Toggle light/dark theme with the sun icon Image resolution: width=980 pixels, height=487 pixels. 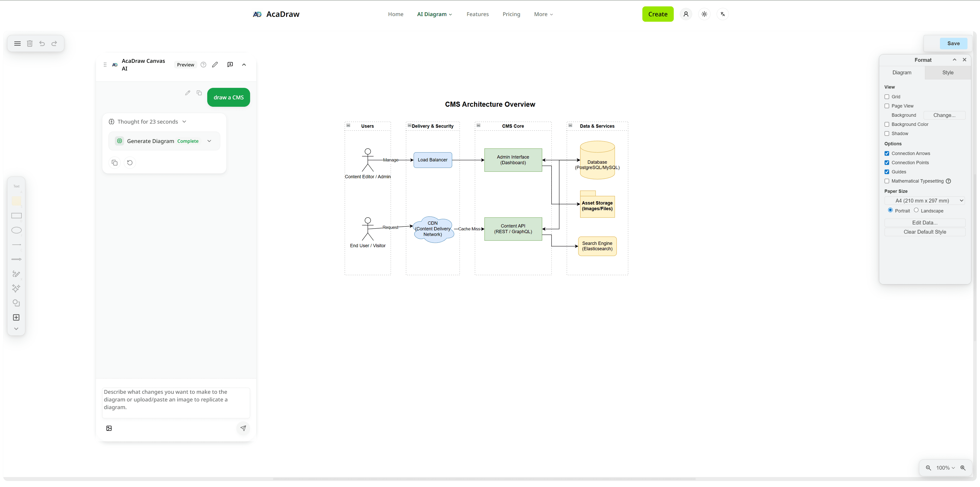point(704,14)
